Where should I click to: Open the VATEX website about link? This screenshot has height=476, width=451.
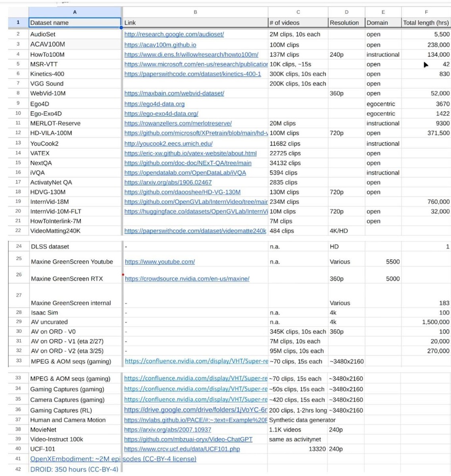[190, 153]
